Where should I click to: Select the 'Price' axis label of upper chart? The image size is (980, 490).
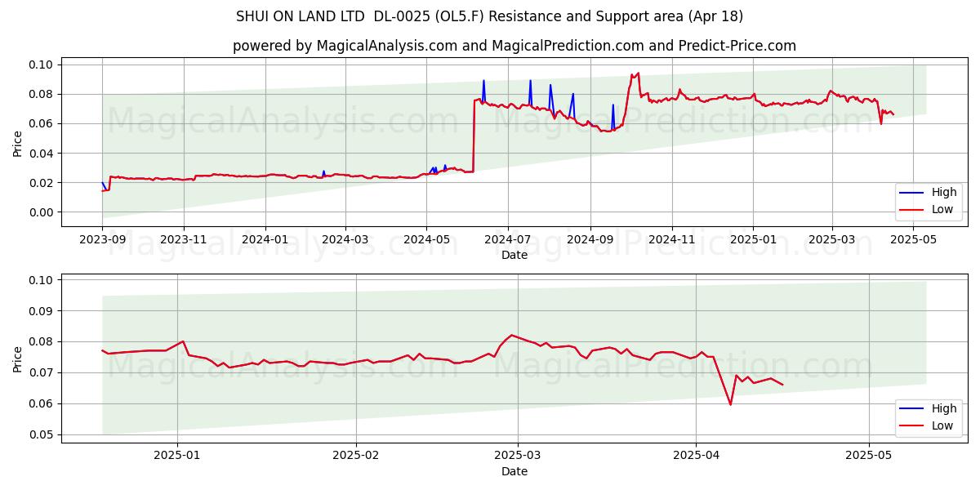point(18,144)
